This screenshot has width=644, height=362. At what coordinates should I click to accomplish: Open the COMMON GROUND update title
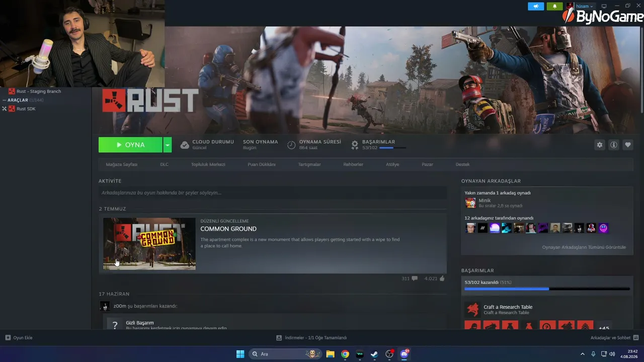point(228,229)
